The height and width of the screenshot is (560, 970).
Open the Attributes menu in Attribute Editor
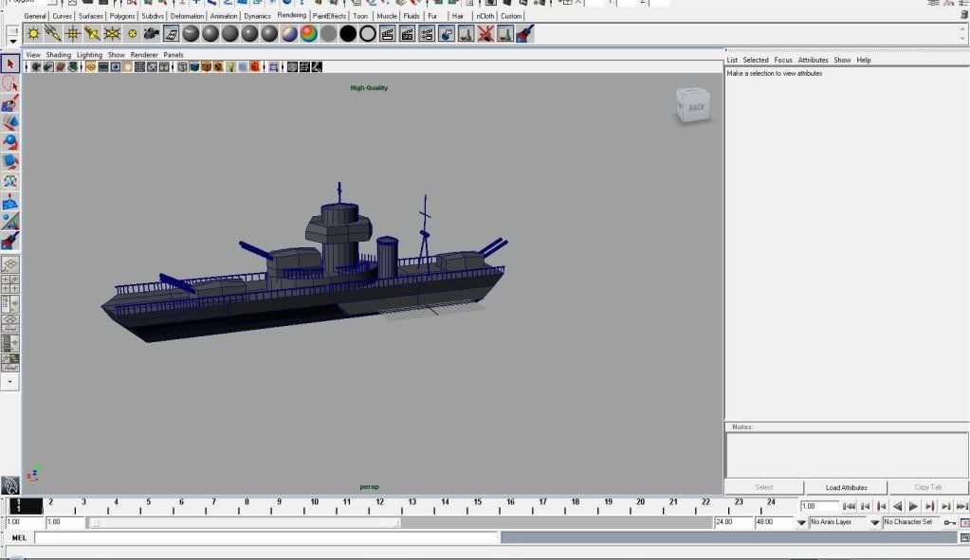pos(813,60)
